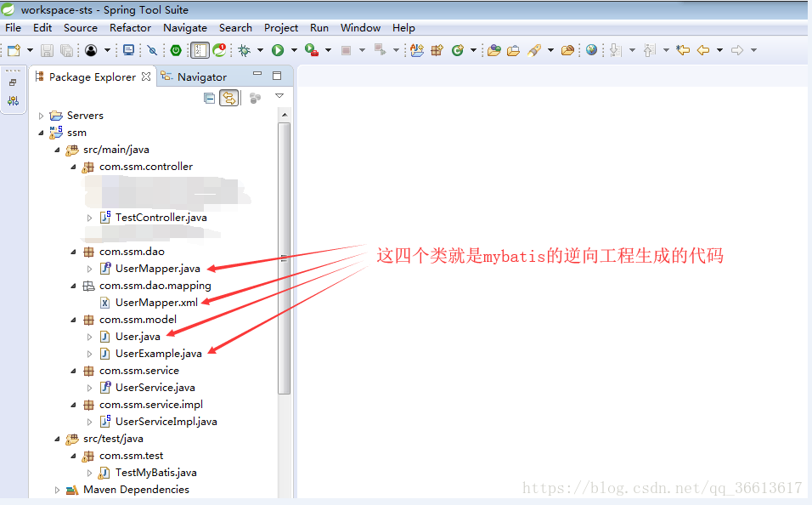Screen dimensions: 812x505
Task: Open the Project menu
Action: click(280, 28)
